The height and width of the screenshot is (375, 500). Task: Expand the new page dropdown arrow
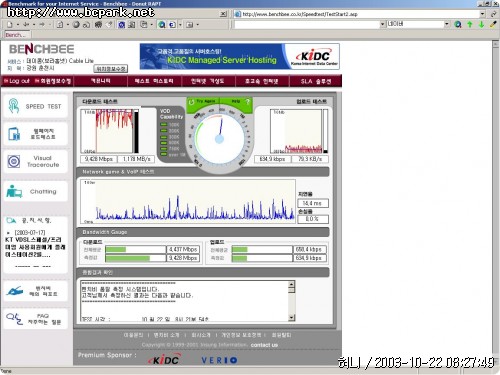(x=18, y=25)
